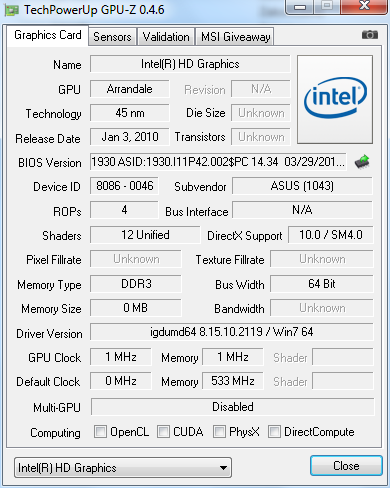Click the Memory Size value 0 MB

pyautogui.click(x=136, y=308)
